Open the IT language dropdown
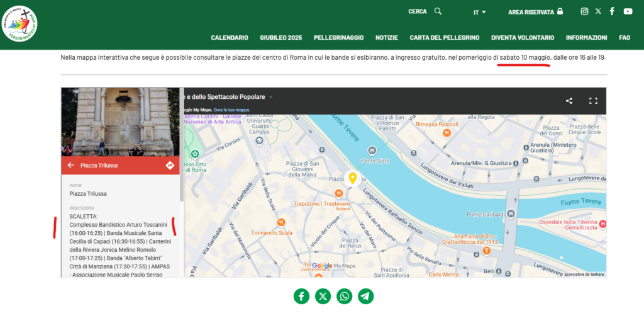 point(479,13)
